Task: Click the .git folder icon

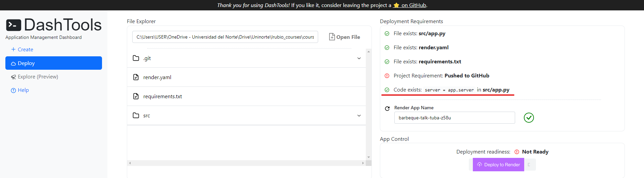Action: pos(136,58)
